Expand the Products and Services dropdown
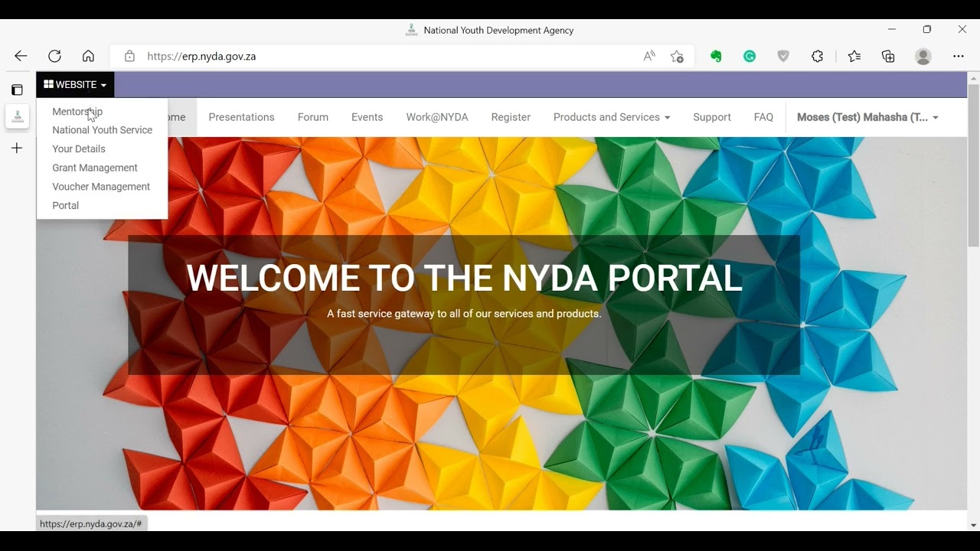The width and height of the screenshot is (980, 551). click(x=612, y=117)
